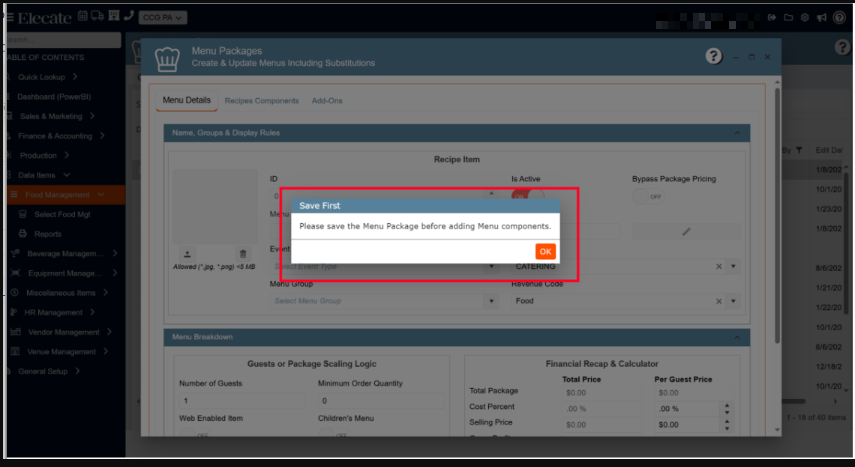Open the Menu Group dropdown
The width and height of the screenshot is (855, 467).
383,300
